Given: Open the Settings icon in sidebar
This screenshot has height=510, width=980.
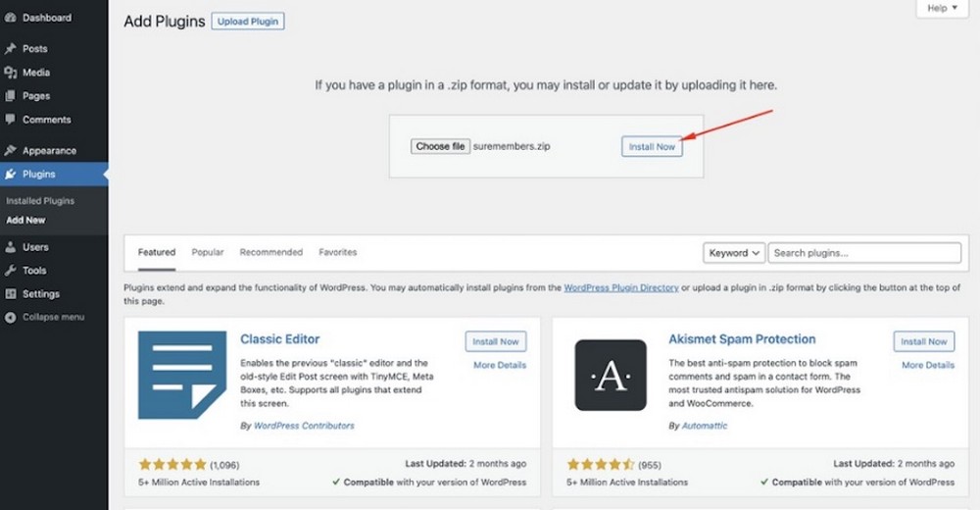Looking at the screenshot, I should coord(10,293).
